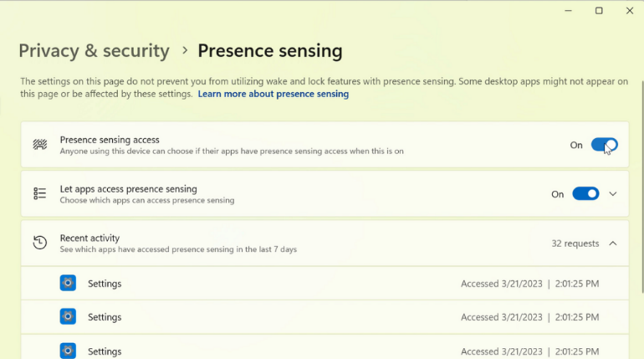Expand the Let apps access section

pos(613,194)
